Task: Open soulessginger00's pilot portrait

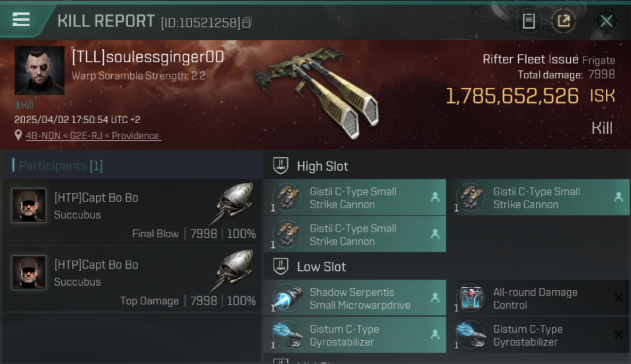Action: [x=39, y=70]
